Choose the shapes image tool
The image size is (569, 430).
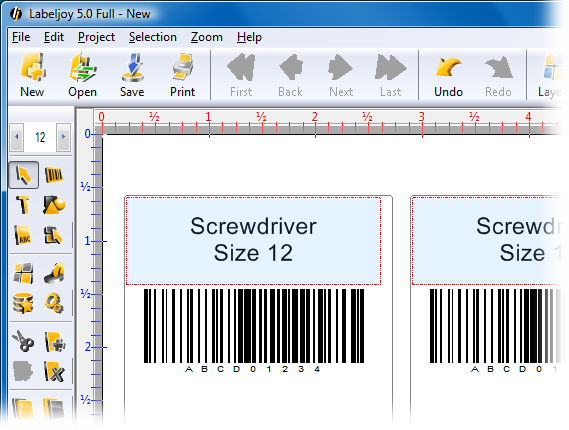click(x=54, y=205)
